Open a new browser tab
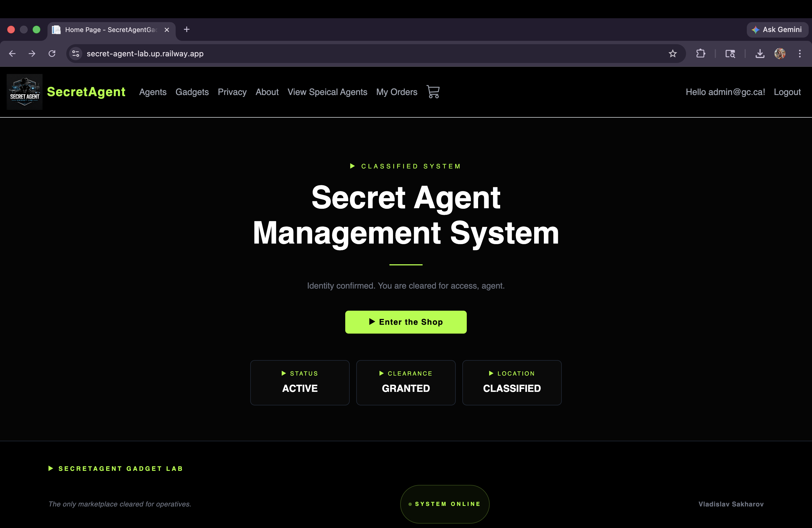The height and width of the screenshot is (528, 812). point(187,30)
